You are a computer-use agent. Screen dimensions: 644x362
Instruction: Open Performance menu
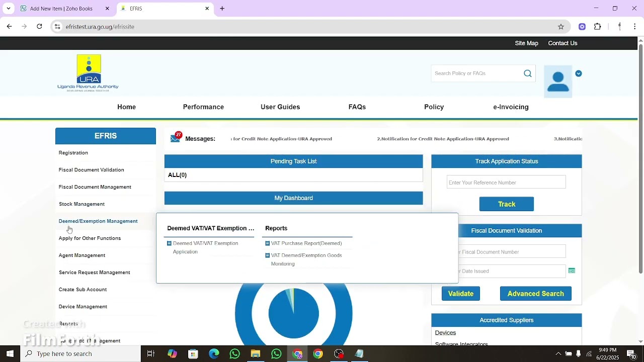203,107
